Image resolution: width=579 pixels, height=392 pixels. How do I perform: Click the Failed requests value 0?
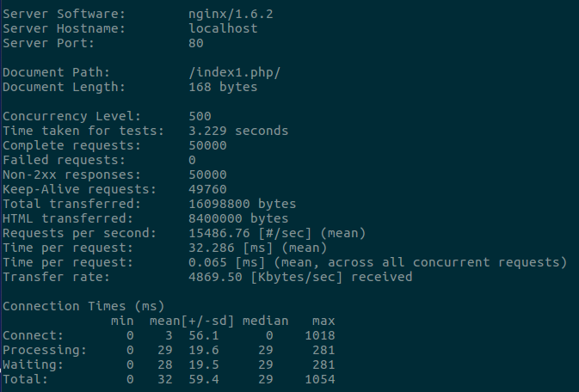[x=192, y=160]
